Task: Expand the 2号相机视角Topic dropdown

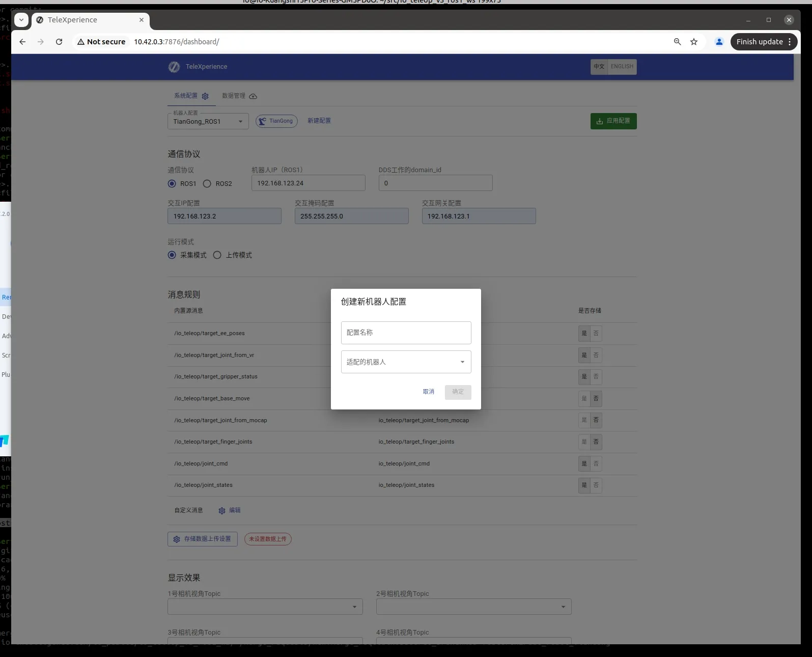Action: click(x=474, y=607)
